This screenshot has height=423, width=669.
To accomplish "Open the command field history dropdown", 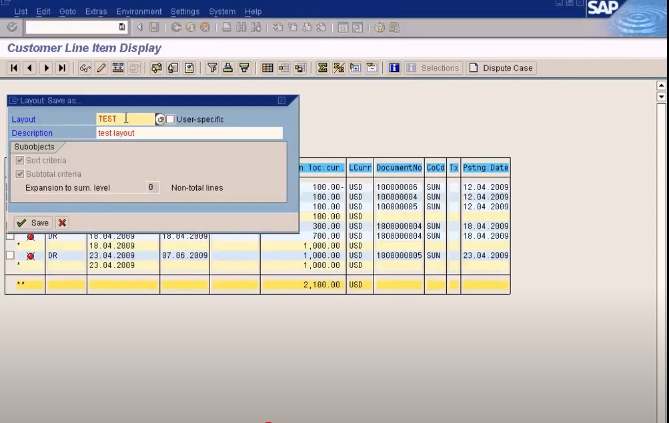I will pyautogui.click(x=122, y=27).
